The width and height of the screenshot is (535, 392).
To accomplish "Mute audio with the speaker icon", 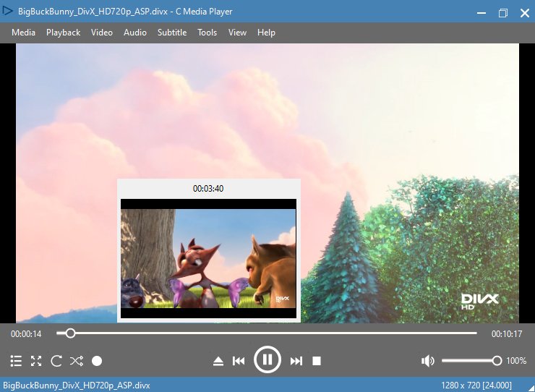I will click(x=428, y=360).
